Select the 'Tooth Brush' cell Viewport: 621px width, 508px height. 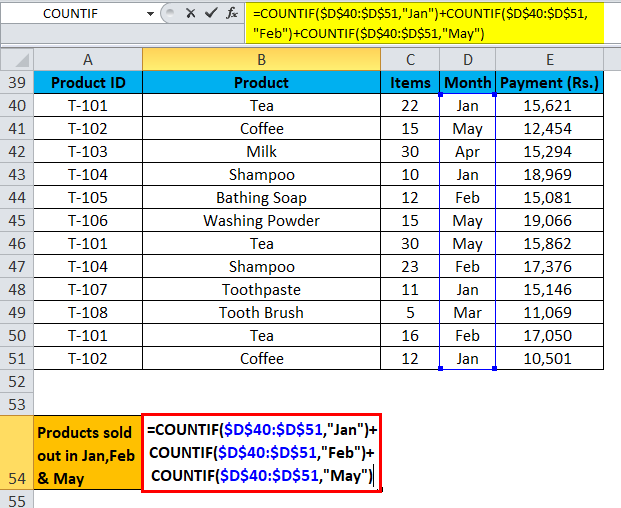coord(261,312)
